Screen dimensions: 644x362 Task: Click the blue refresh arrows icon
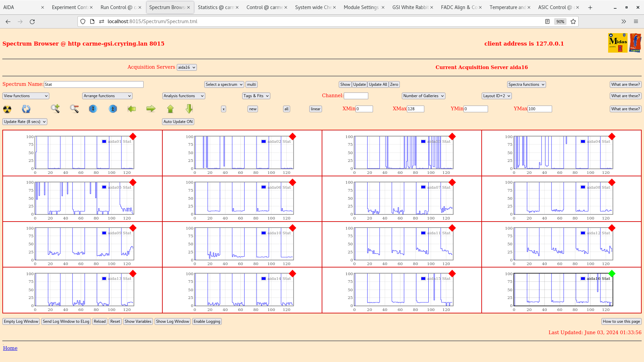[x=26, y=109]
